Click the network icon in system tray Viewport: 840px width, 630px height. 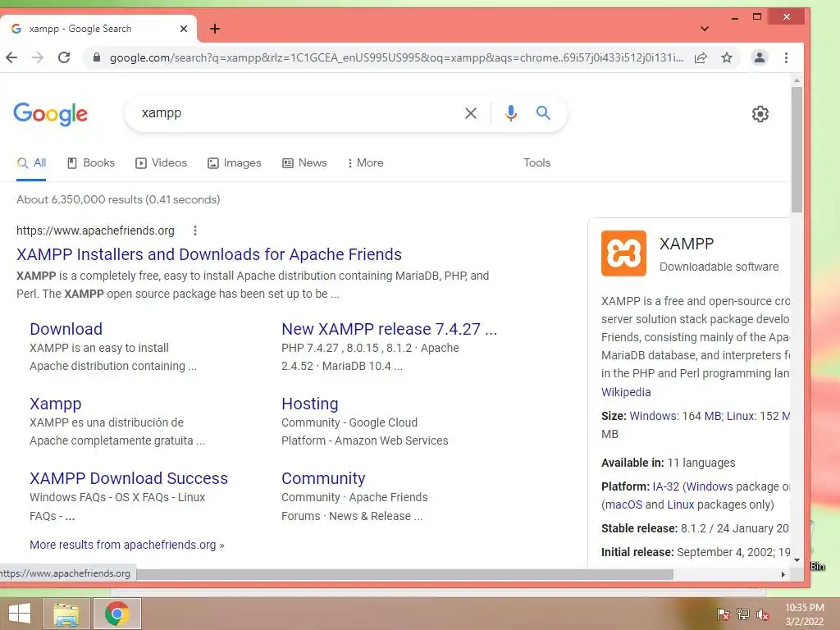[x=743, y=614]
